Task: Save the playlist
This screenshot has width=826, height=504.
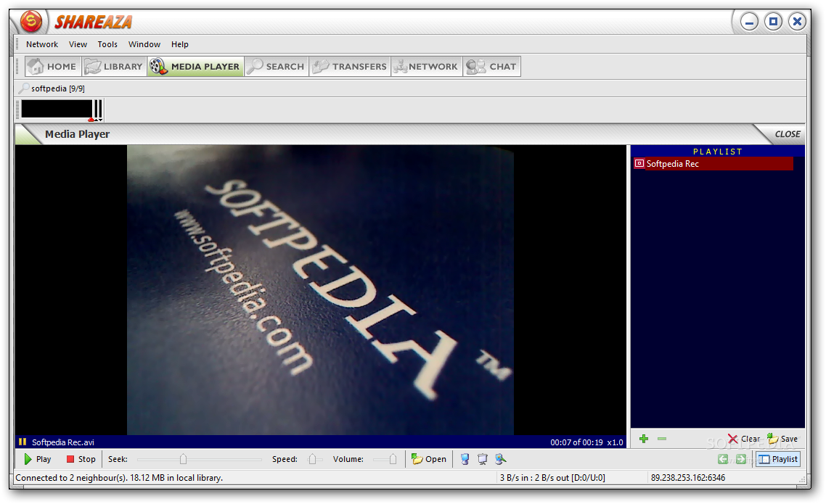Action: tap(782, 439)
